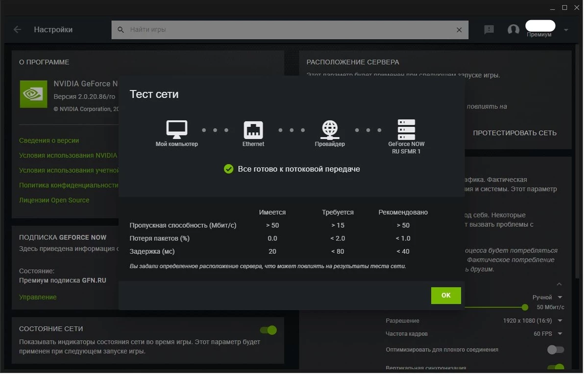588x374 pixels.
Task: Click the packet loss value 0.0
Action: pos(272,238)
